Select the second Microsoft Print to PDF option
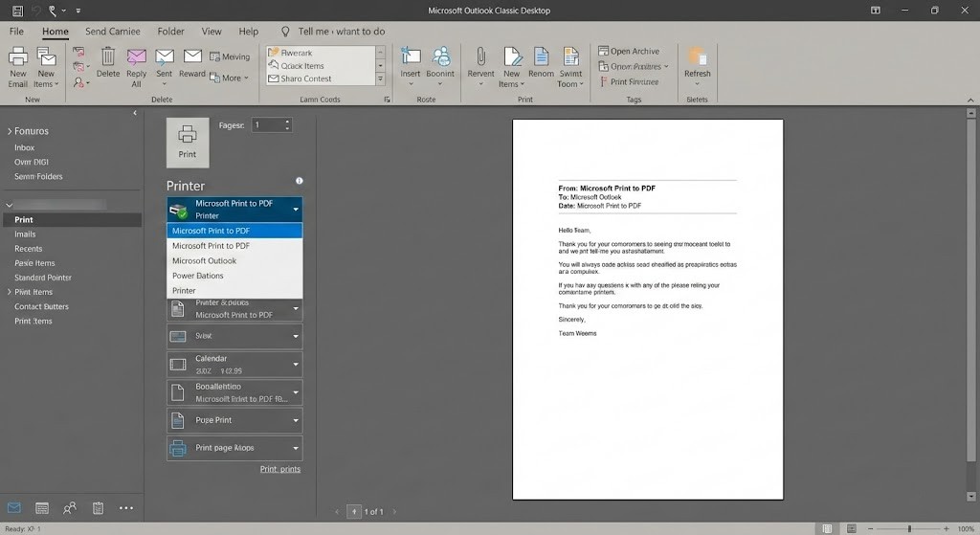The height and width of the screenshot is (535, 980). (x=234, y=246)
